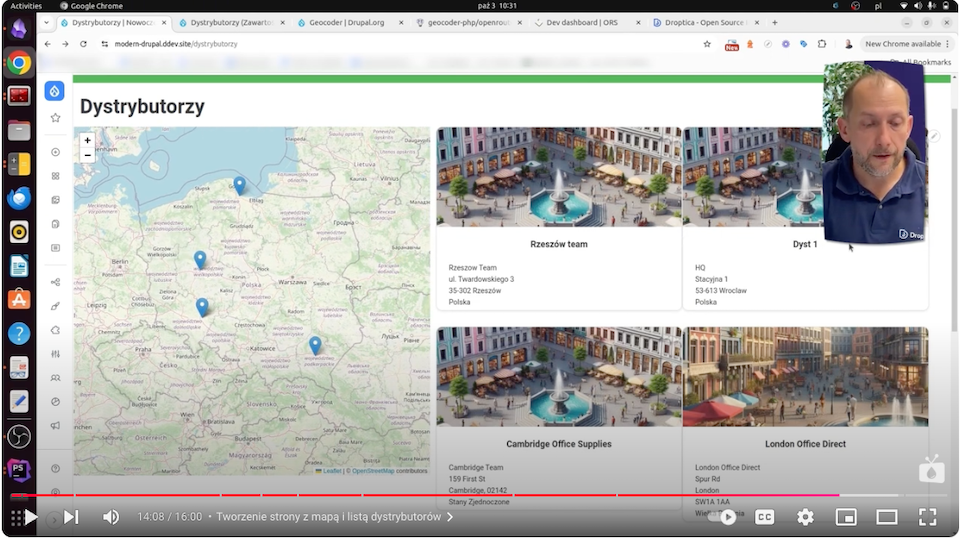Open the OpenStreetMap attribution link
This screenshot has height=539, width=960.
pos(373,471)
